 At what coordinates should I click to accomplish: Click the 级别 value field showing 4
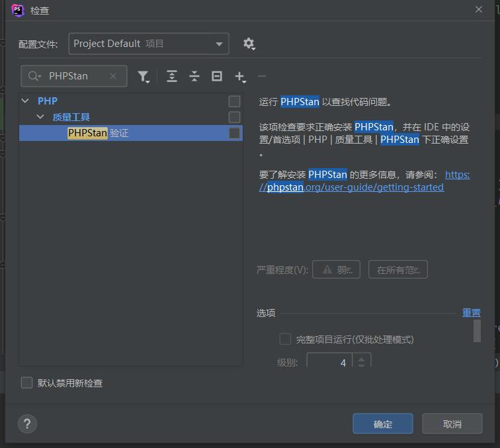pyautogui.click(x=329, y=361)
